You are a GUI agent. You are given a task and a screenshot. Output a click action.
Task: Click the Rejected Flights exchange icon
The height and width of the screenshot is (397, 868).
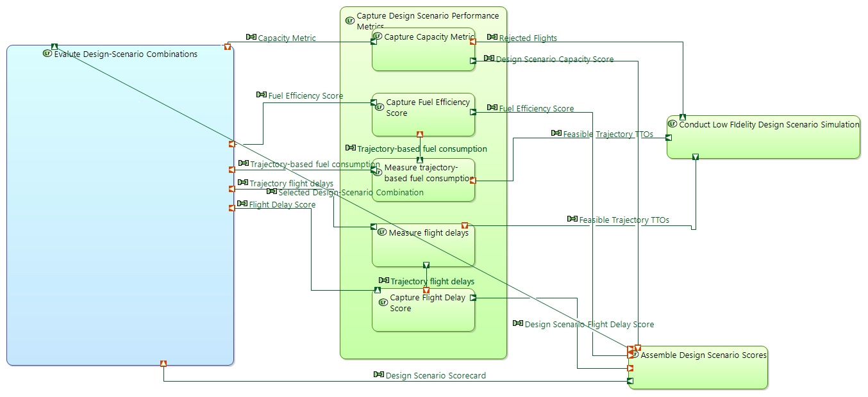pos(492,38)
